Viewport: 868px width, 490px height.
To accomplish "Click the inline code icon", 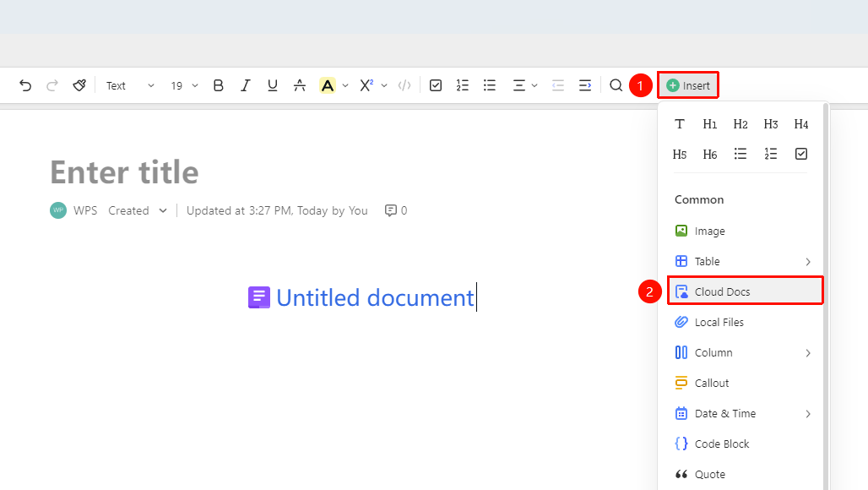I will click(404, 85).
